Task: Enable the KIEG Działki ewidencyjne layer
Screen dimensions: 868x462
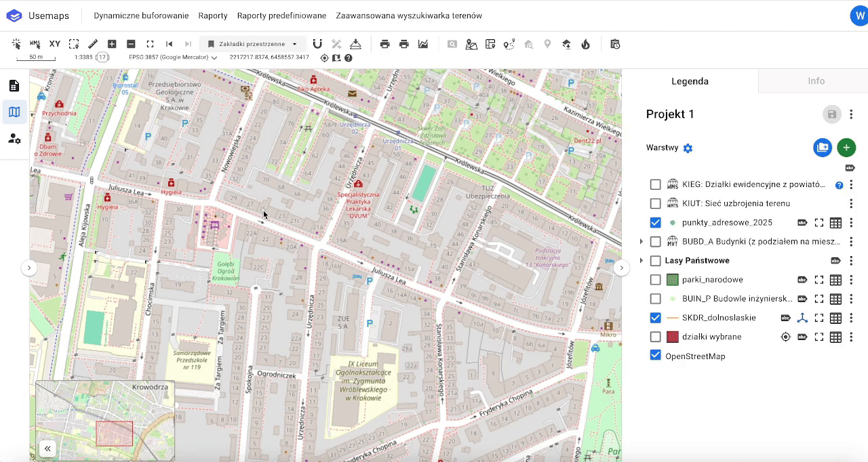Action: (x=655, y=185)
